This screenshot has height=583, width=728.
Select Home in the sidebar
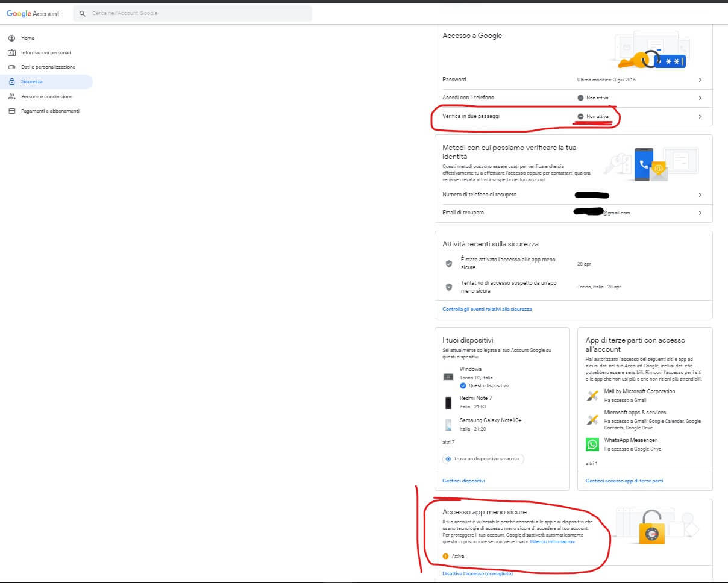28,38
